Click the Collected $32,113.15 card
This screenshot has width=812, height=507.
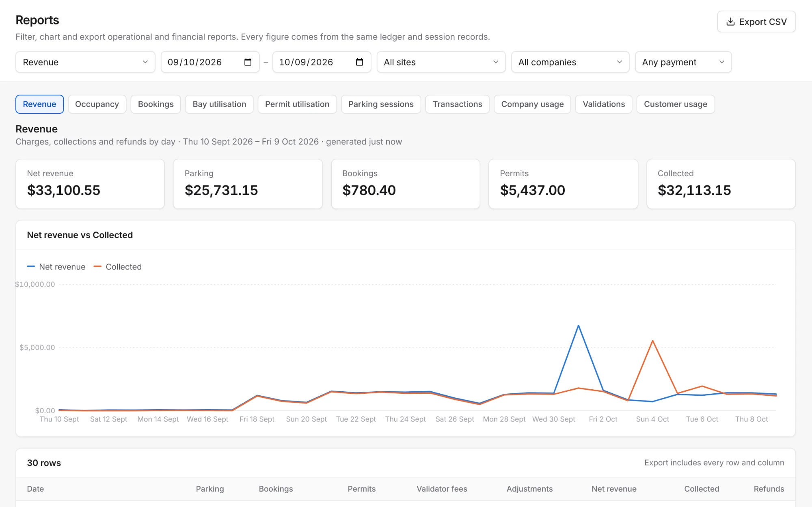pyautogui.click(x=721, y=184)
